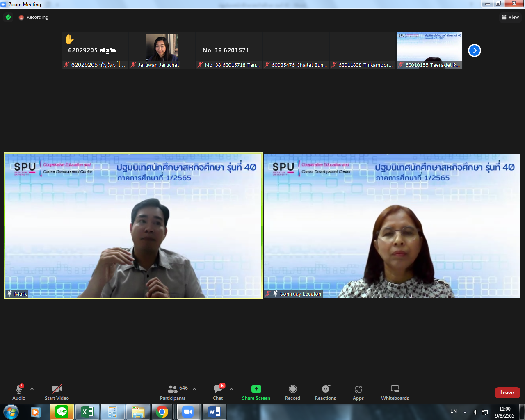The image size is (525, 420).
Task: Select Jaruwan Jaruchat's video thumbnail
Action: [162, 50]
